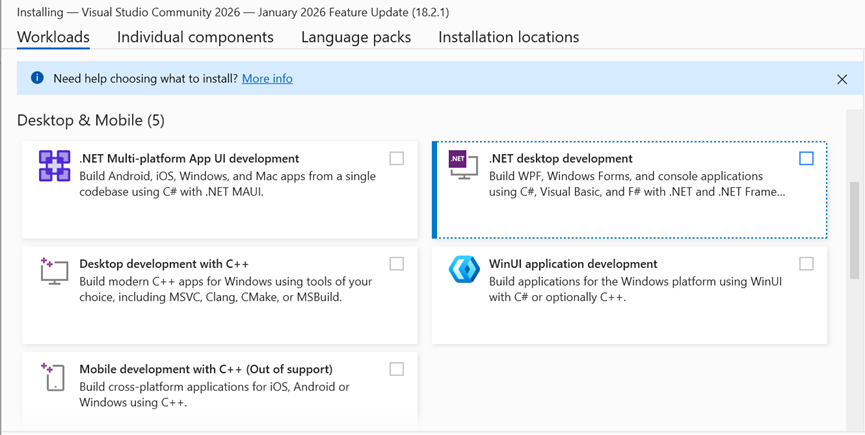Click the Mobile development with C++ icon
Screen dimensions: 865x435
[x=54, y=376]
